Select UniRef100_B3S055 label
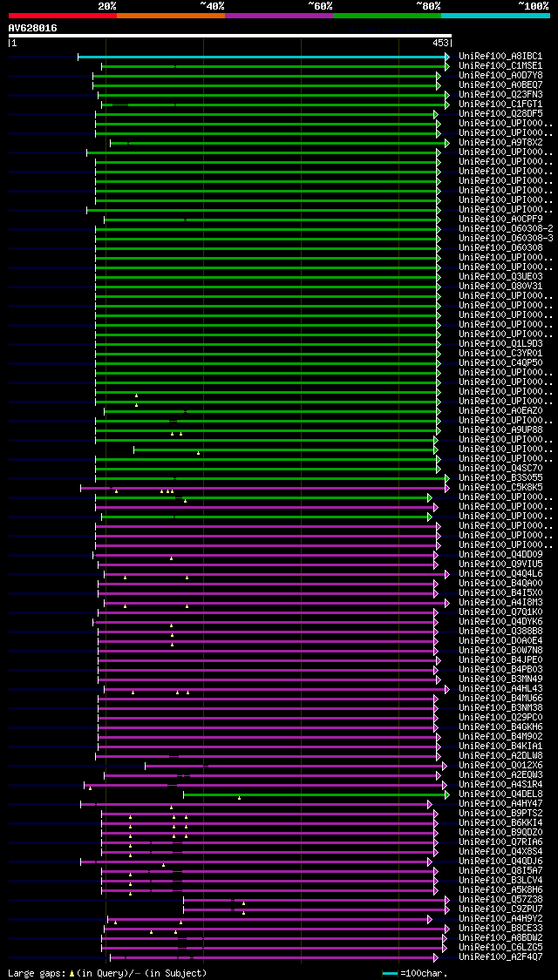558x980 pixels. (x=500, y=478)
